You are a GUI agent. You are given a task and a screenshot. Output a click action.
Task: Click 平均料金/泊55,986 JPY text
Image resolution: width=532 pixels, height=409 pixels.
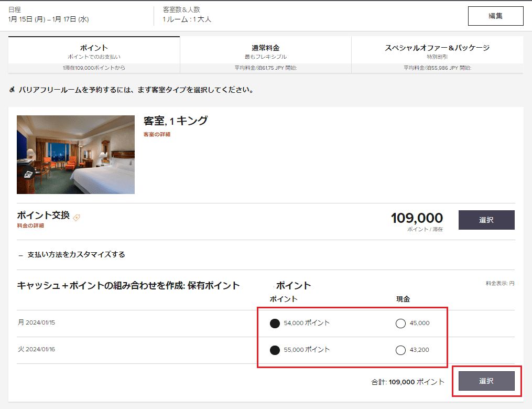click(437, 68)
